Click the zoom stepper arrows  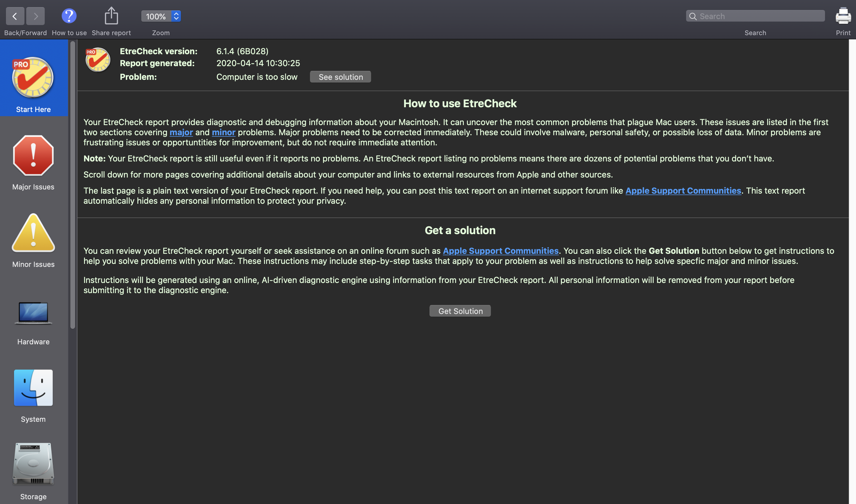coord(176,16)
